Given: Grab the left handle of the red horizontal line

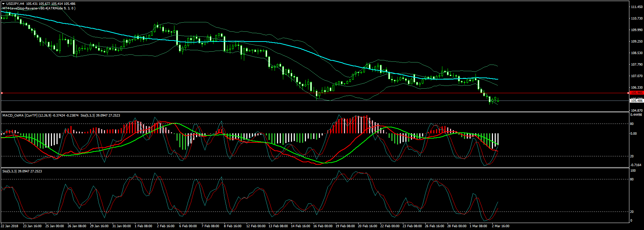Looking at the screenshot, I should (x=2, y=93).
